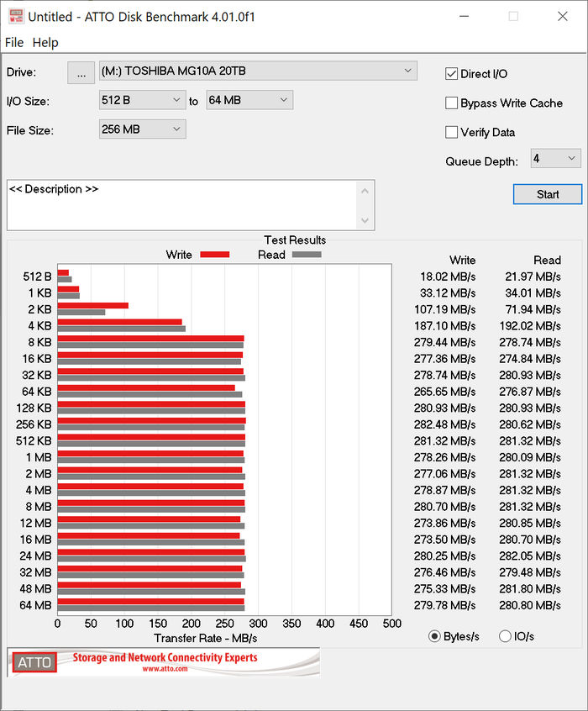Image resolution: width=588 pixels, height=711 pixels.
Task: Open the 64 MB I/O size end dropdown
Action: point(249,100)
